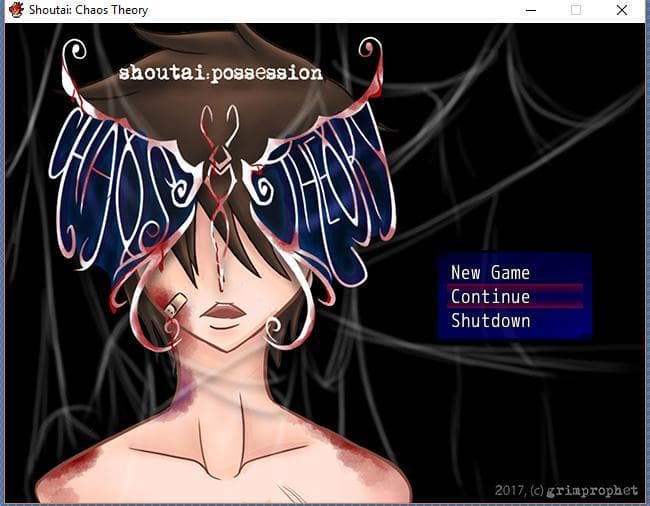Click the Shoutai app icon in the title bar
Viewport: 650px width, 506px height.
point(16,10)
